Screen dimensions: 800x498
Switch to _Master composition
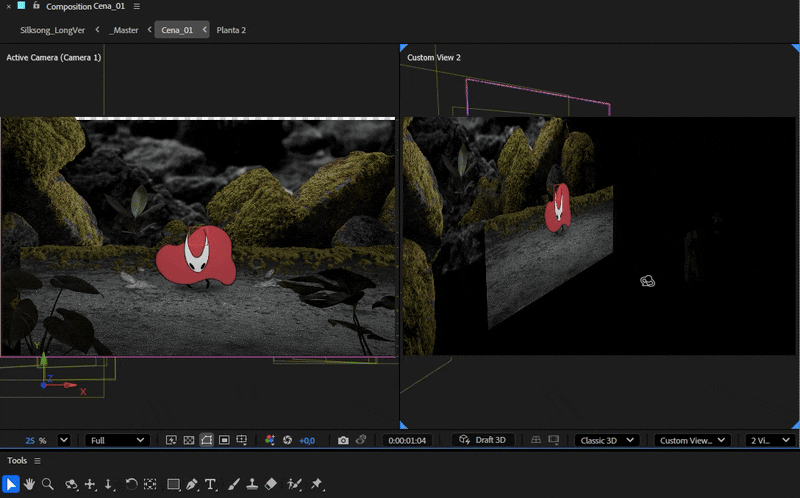tap(123, 30)
